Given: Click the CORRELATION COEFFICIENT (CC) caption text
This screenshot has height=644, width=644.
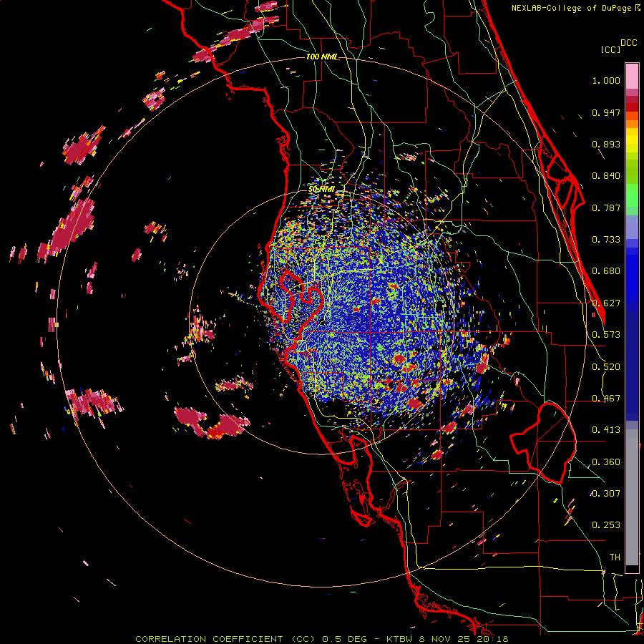Looking at the screenshot, I should point(226,639).
